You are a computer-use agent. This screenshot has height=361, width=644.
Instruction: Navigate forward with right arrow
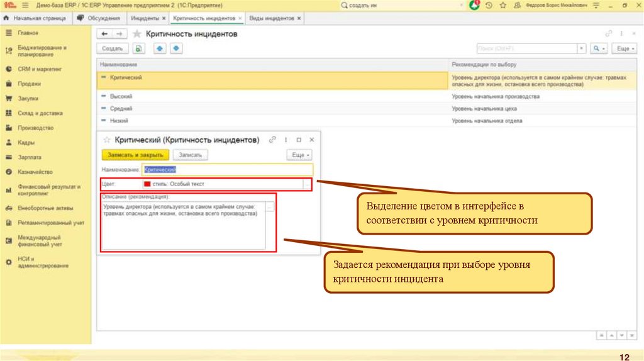pos(119,34)
